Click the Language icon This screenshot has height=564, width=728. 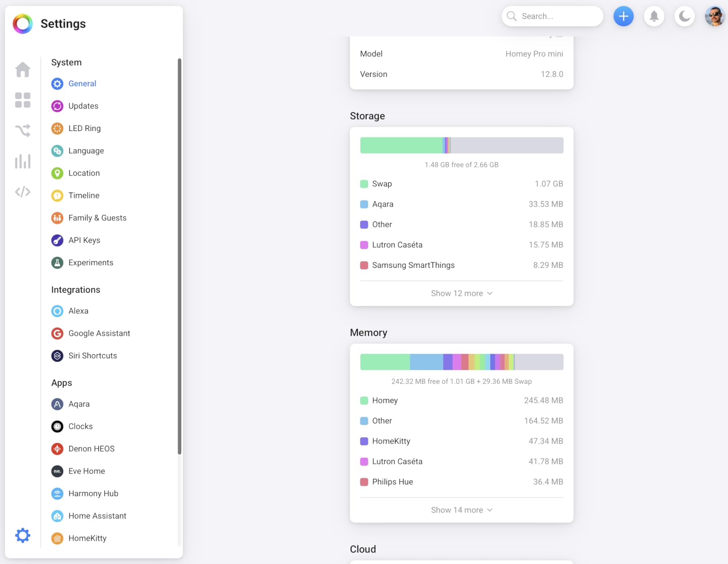point(57,151)
